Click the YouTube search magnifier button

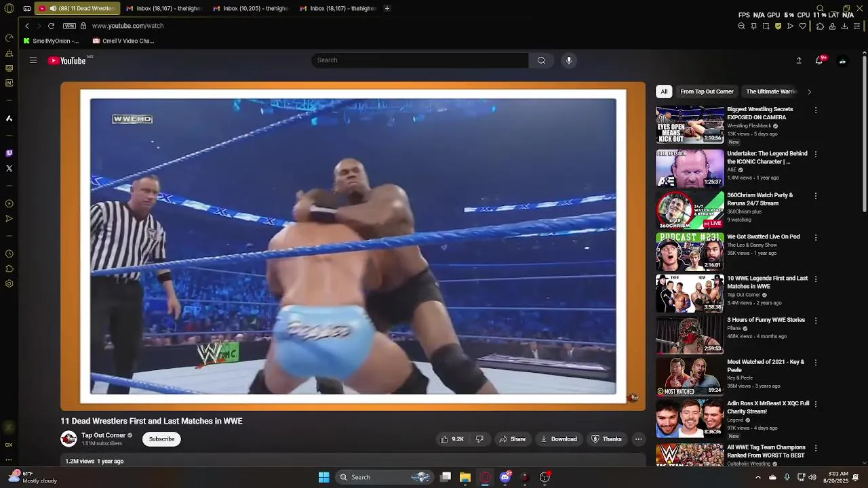tap(541, 60)
